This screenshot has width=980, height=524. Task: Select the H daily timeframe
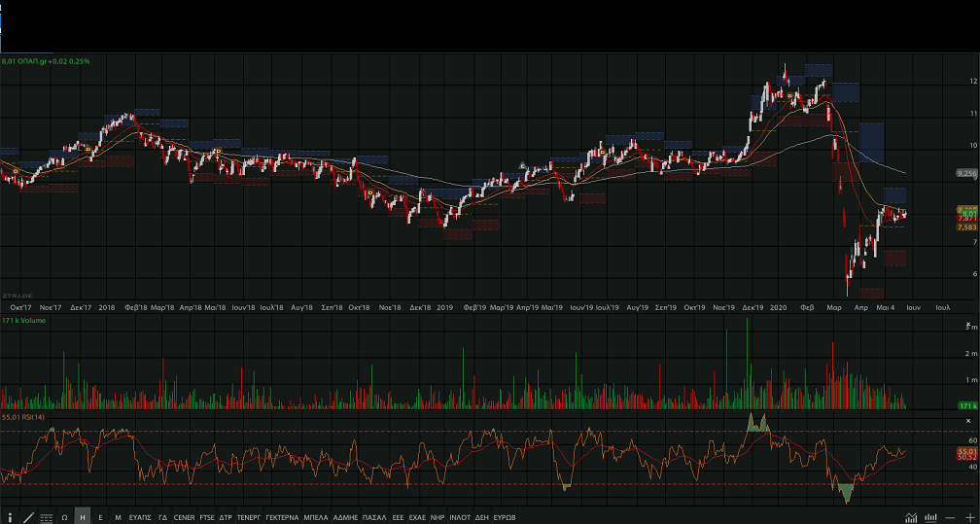tap(83, 517)
